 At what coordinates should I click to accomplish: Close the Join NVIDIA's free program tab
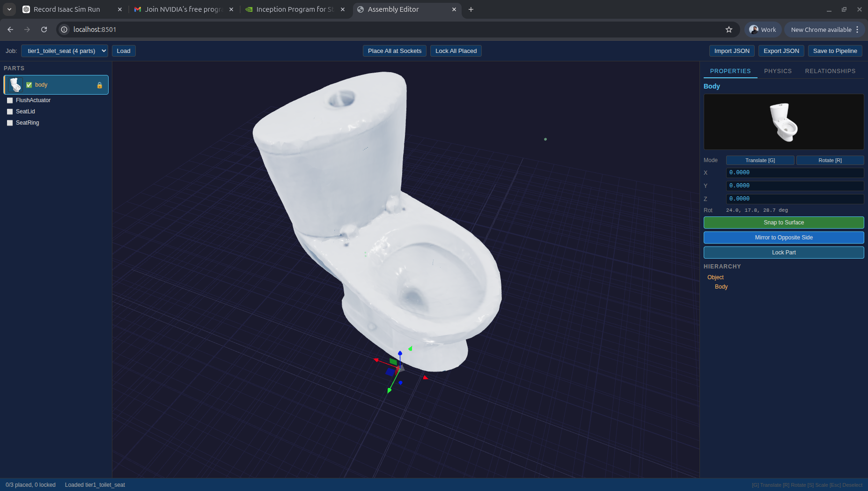click(x=231, y=9)
